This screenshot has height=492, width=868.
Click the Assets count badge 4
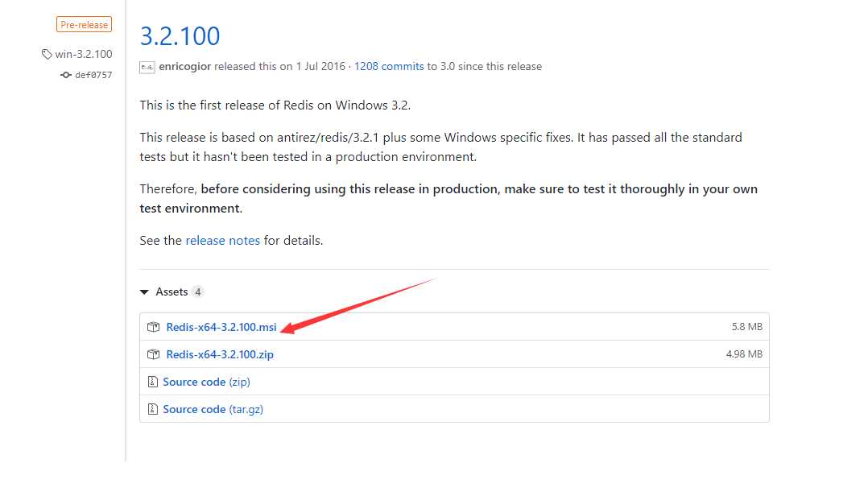197,291
